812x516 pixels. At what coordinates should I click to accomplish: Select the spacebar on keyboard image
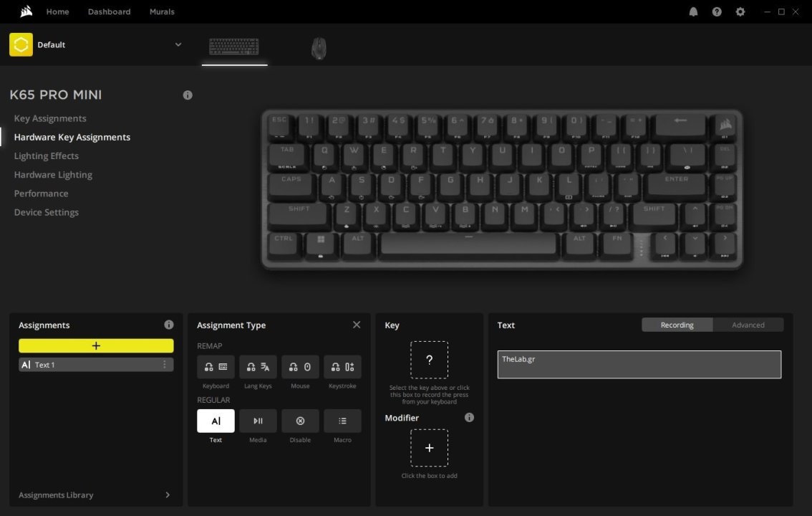(468, 244)
